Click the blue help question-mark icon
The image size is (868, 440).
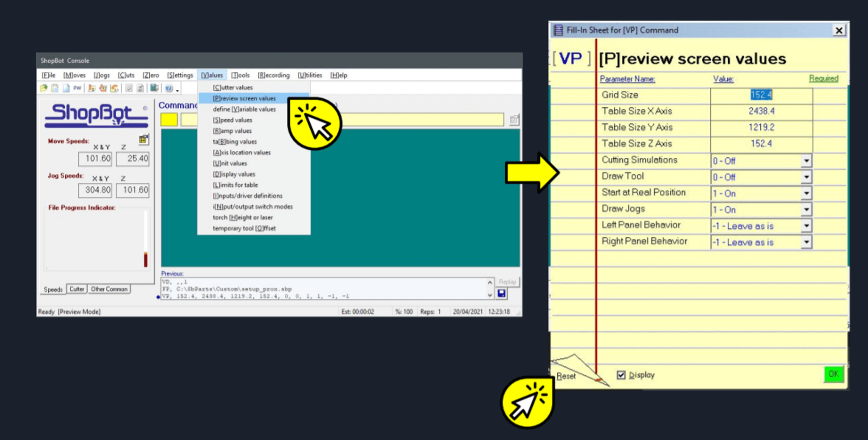click(x=169, y=88)
